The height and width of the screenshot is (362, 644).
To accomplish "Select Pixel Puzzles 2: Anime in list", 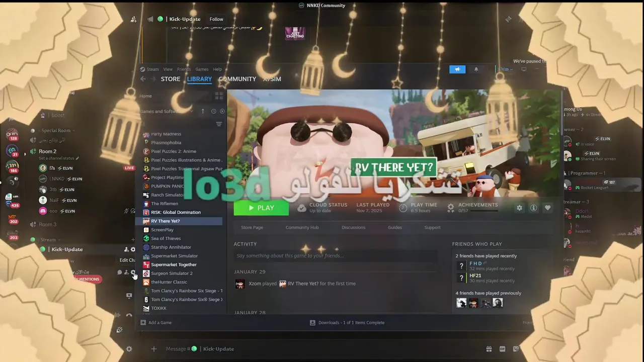I will [174, 151].
